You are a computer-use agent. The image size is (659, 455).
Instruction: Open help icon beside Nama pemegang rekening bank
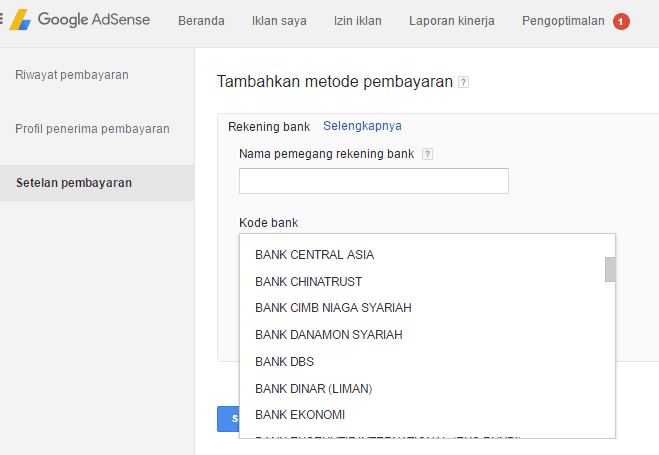[x=427, y=154]
